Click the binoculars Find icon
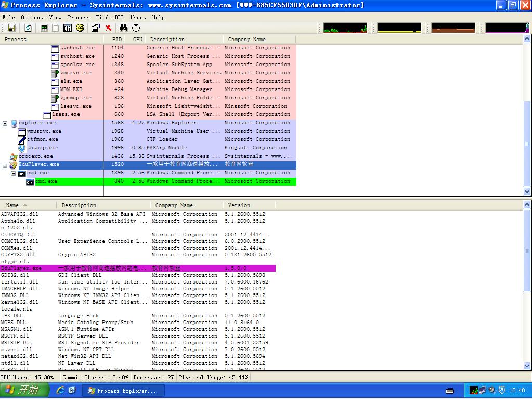This screenshot has width=532, height=399. (x=123, y=28)
